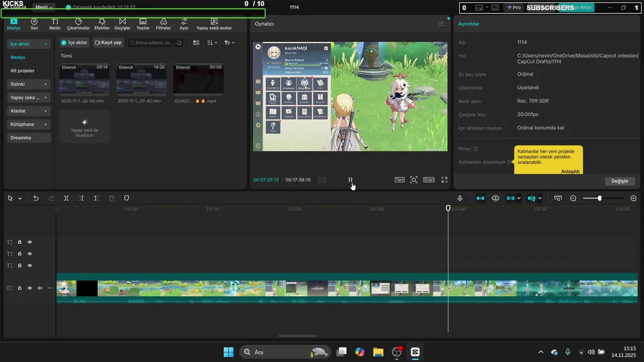Open the Filtreler filters tab
The height and width of the screenshot is (362, 644).
(164, 24)
